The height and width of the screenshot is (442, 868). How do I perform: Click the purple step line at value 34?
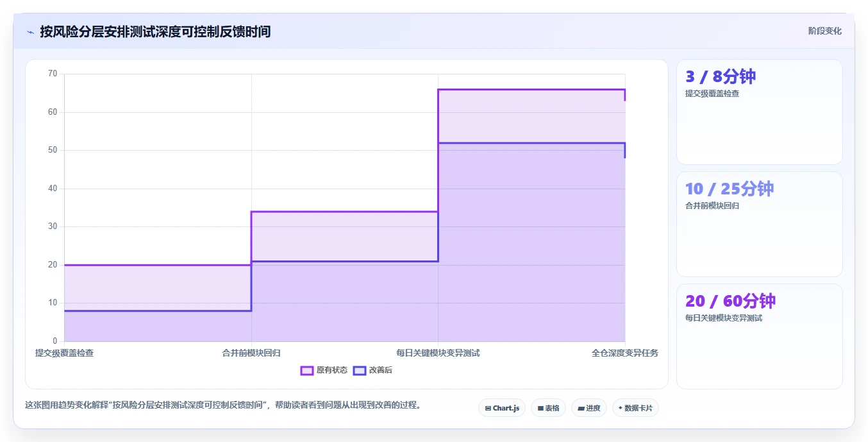point(344,212)
